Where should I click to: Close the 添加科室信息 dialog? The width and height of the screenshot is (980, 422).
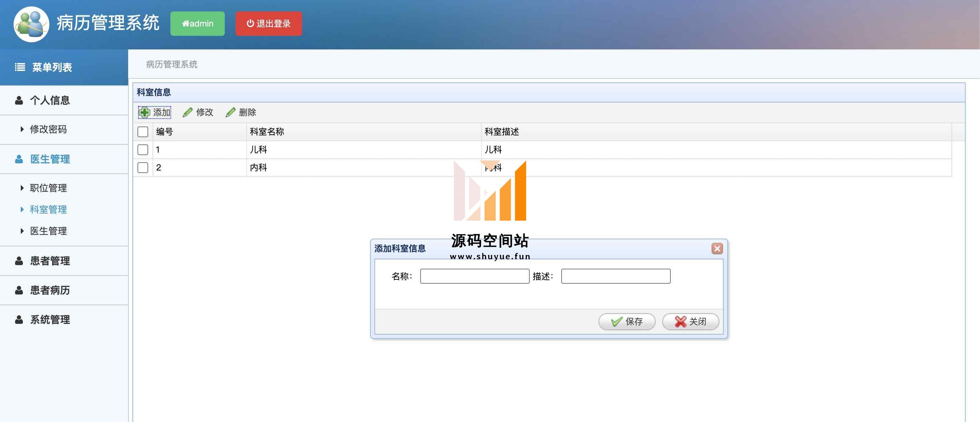[x=717, y=249]
